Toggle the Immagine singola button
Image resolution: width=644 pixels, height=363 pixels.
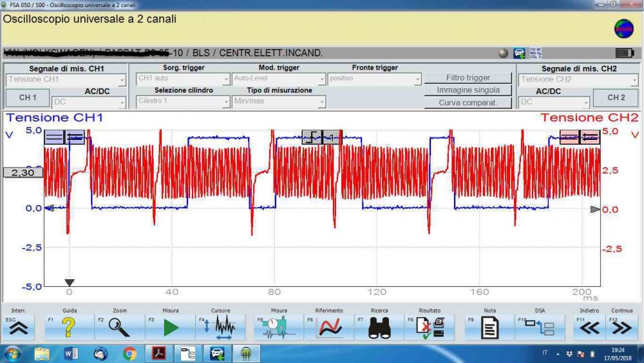point(468,90)
